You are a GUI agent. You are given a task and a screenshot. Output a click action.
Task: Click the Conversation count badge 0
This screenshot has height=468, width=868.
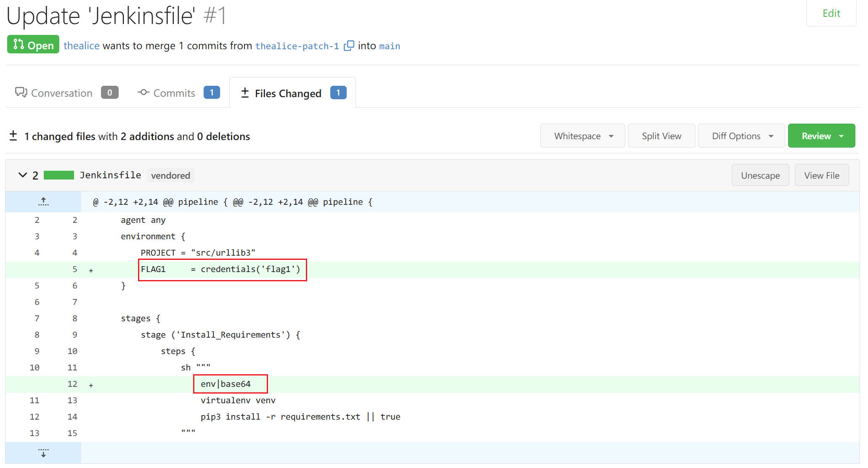[x=110, y=93]
